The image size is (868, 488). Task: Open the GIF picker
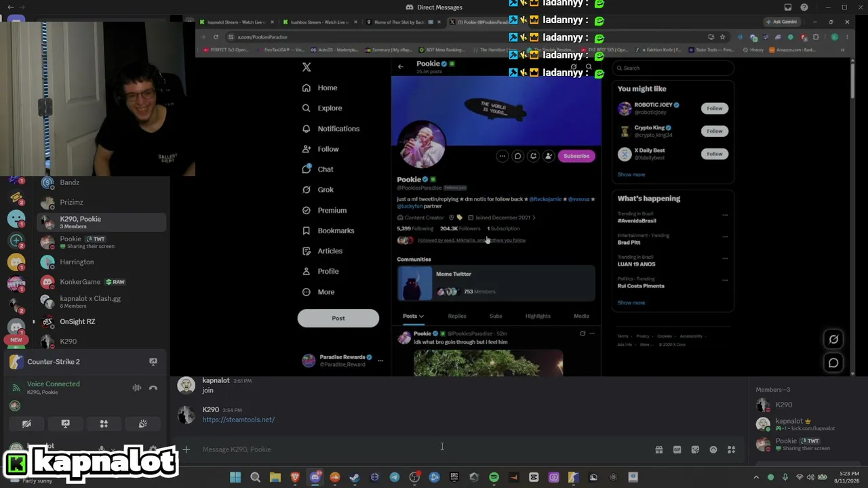click(677, 449)
